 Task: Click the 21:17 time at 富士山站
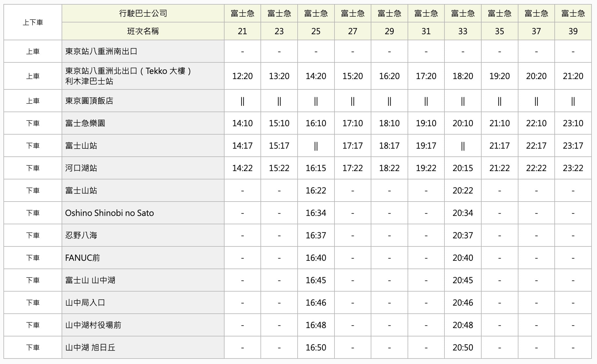(x=499, y=145)
